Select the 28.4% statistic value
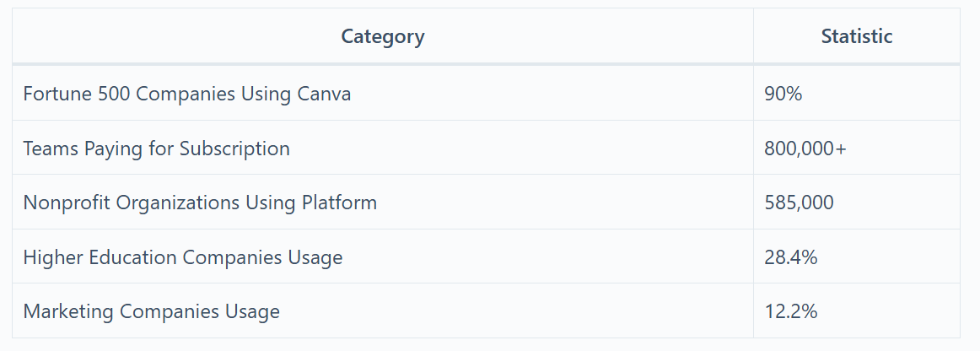The height and width of the screenshot is (351, 980). tap(790, 257)
